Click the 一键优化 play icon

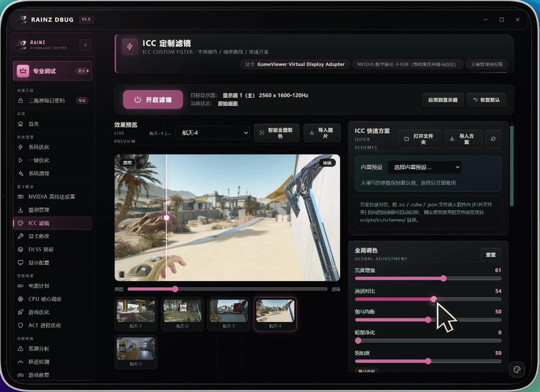(21, 160)
